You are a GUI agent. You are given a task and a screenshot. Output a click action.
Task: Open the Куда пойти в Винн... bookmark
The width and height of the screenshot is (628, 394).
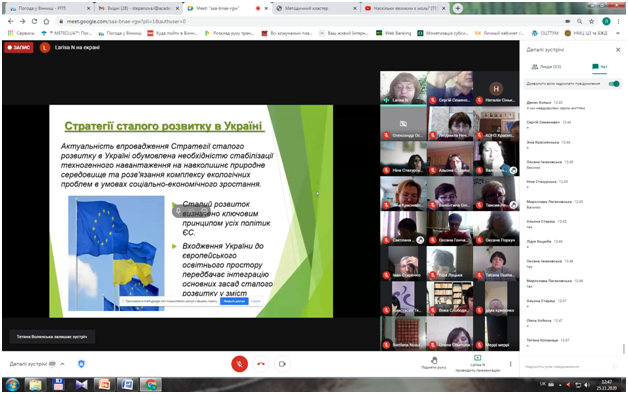[172, 33]
